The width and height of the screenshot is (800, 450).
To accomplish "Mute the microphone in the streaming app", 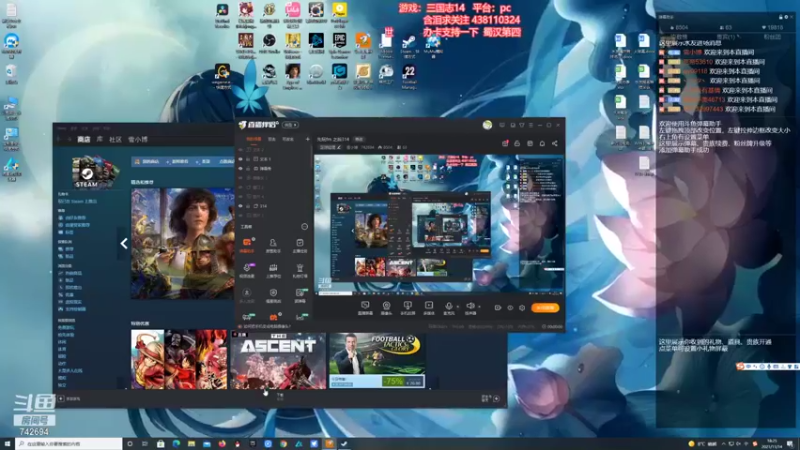I will point(448,307).
